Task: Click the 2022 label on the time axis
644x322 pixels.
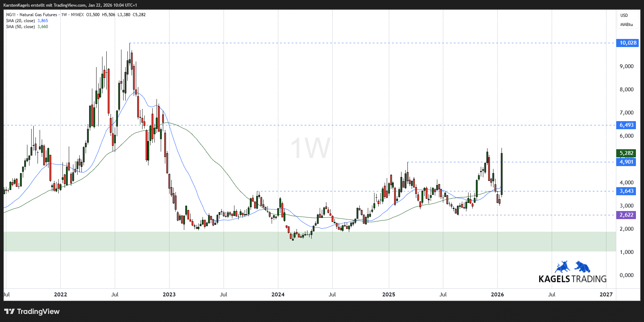Action: [x=60, y=294]
